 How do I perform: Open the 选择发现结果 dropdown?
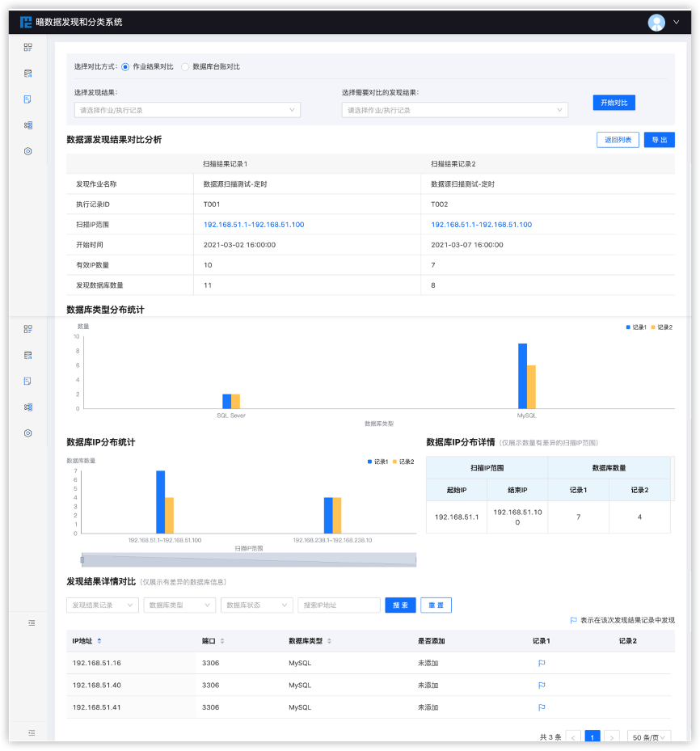[x=187, y=110]
